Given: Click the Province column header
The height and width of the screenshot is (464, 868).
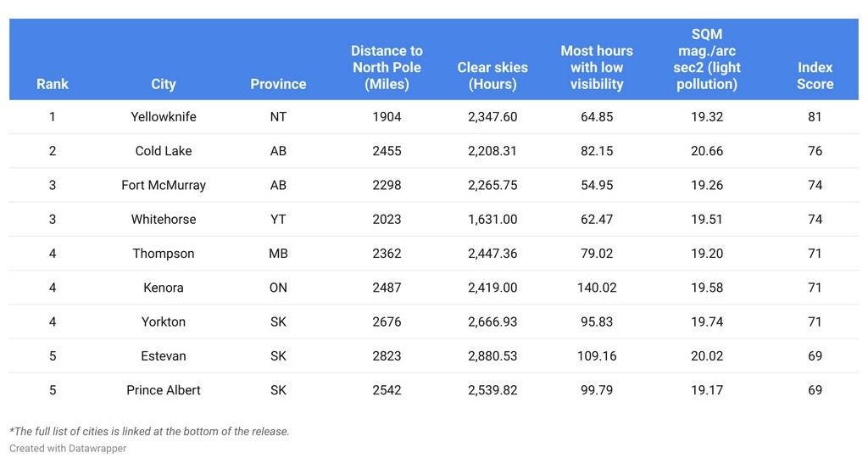Looking at the screenshot, I should coord(278,84).
